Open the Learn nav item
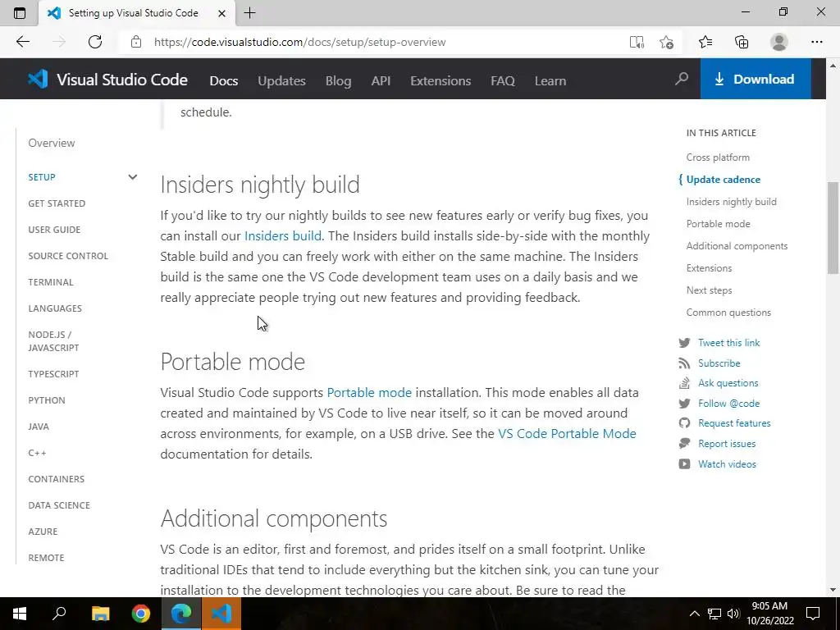 pos(550,80)
